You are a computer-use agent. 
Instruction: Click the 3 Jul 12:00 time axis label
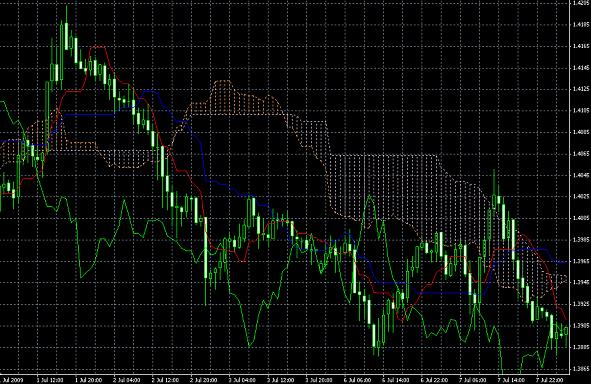point(281,380)
